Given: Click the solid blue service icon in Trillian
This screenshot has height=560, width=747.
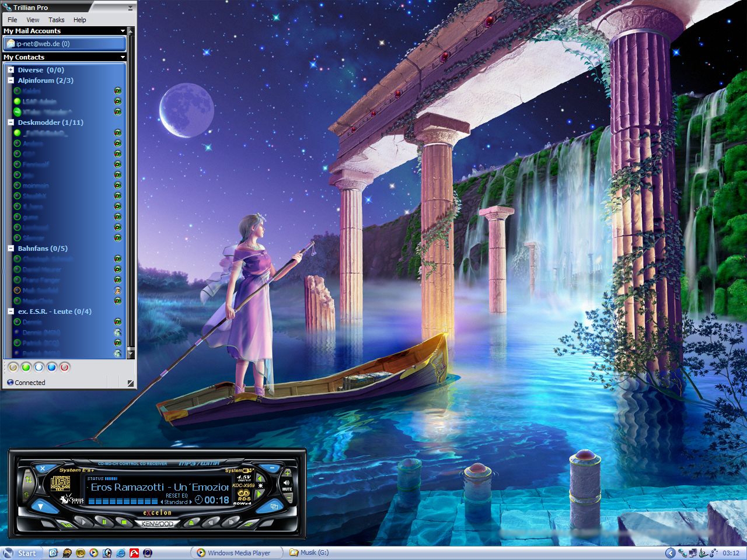Looking at the screenshot, I should click(51, 367).
